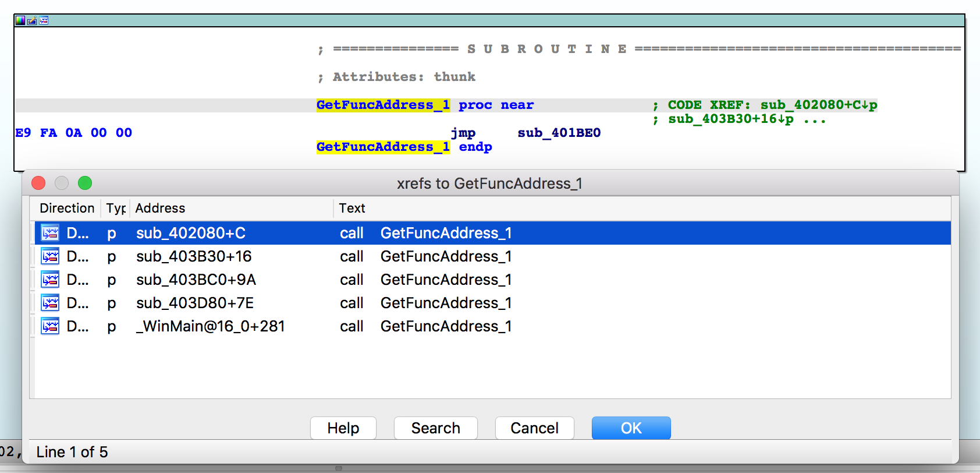This screenshot has width=980, height=473.
Task: Select the sub_403D80+7E address row
Action: [493, 303]
